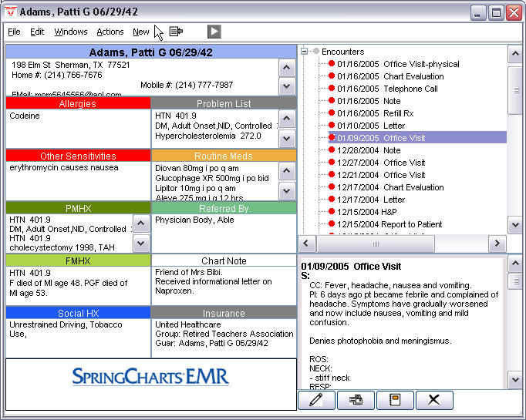526x420 pixels.
Task: Click the pencil edit button below the encounter note
Action: point(316,400)
